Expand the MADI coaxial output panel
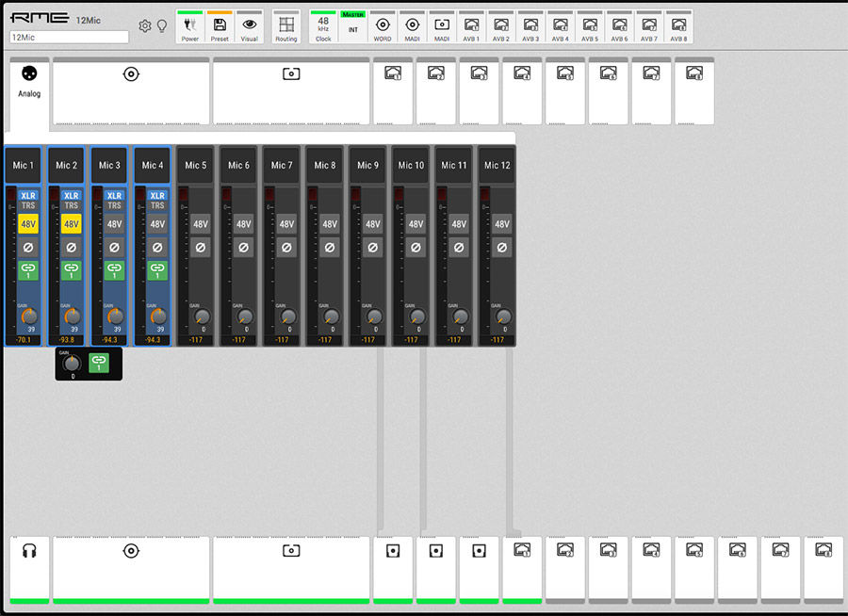 [131, 570]
